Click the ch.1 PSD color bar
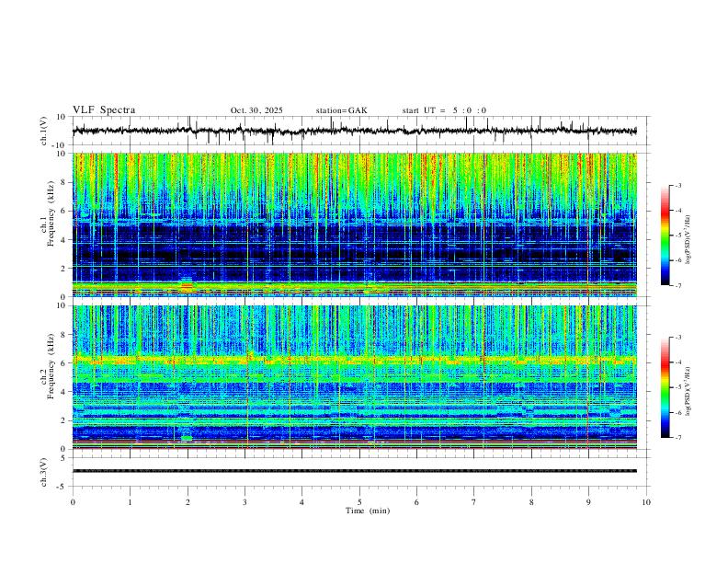The height and width of the screenshot is (563, 728). [665, 236]
